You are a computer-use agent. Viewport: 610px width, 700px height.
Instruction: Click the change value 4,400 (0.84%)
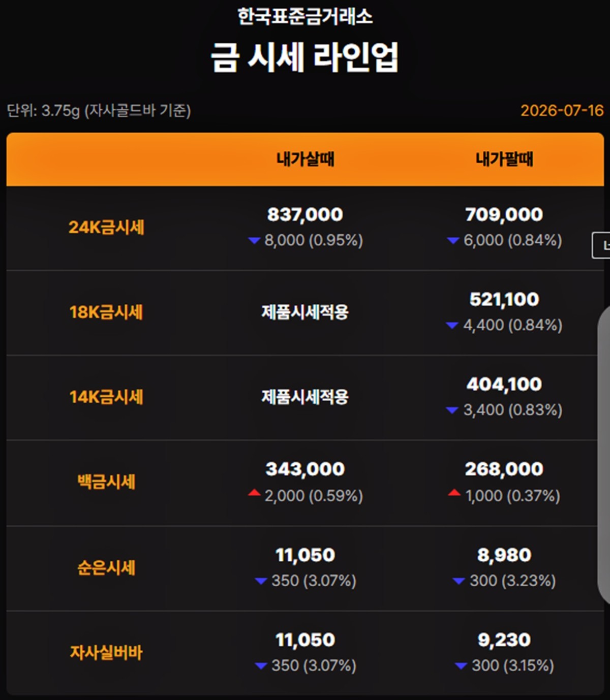(x=513, y=325)
